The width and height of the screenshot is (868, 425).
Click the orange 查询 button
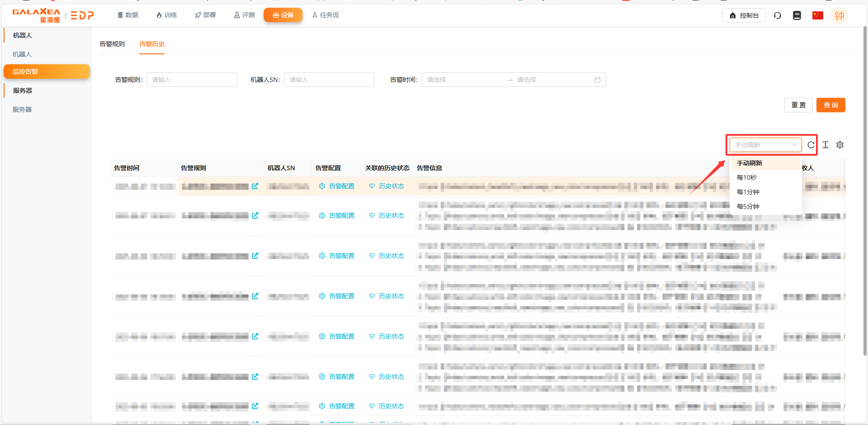[x=830, y=105]
